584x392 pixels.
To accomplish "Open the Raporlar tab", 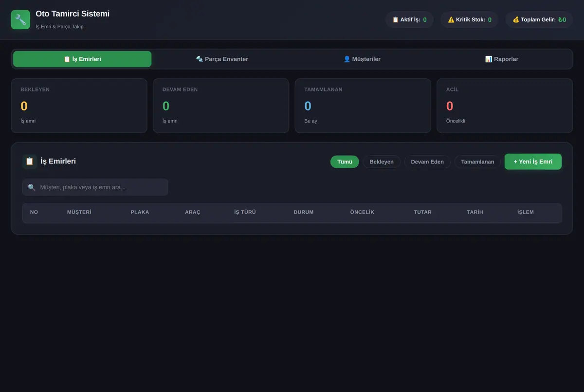I will [x=502, y=59].
